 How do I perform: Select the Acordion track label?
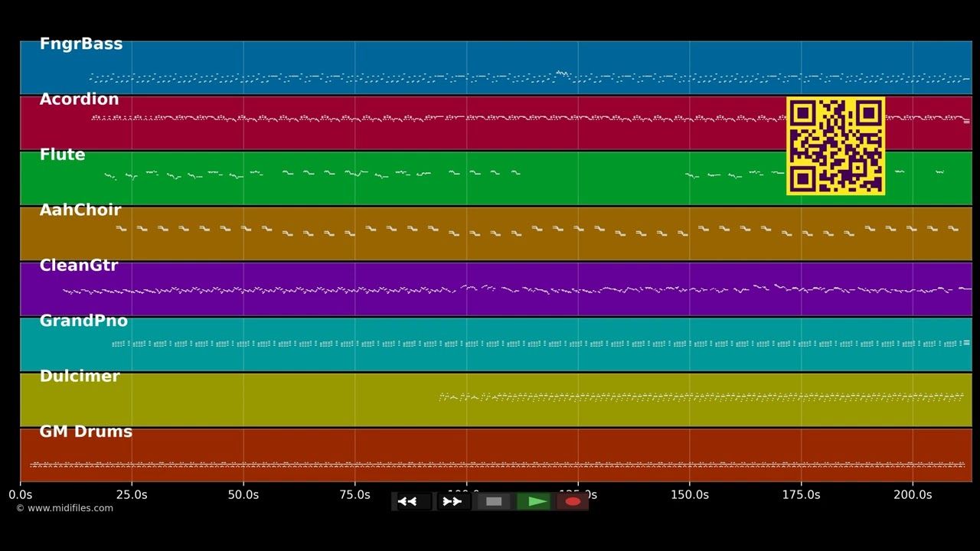point(80,99)
